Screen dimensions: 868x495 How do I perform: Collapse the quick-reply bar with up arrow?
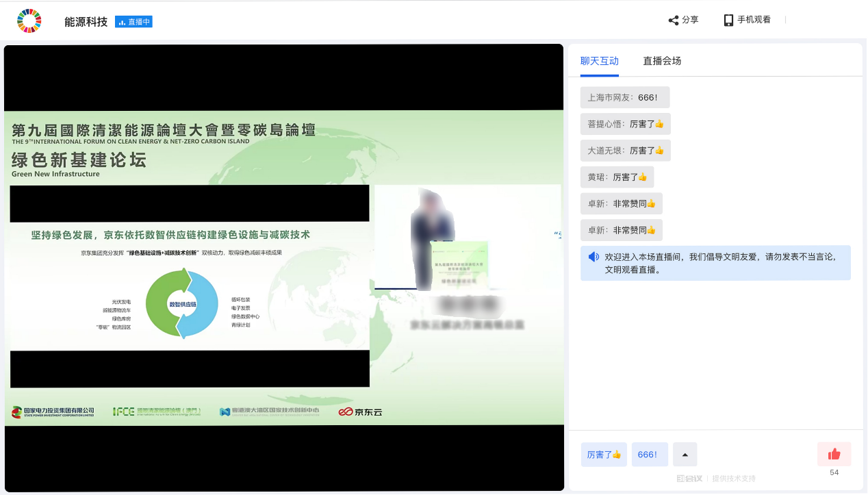[x=685, y=454]
